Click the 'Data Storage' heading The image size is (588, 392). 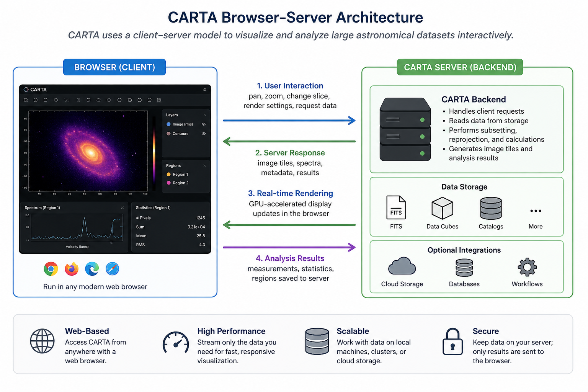click(x=464, y=187)
